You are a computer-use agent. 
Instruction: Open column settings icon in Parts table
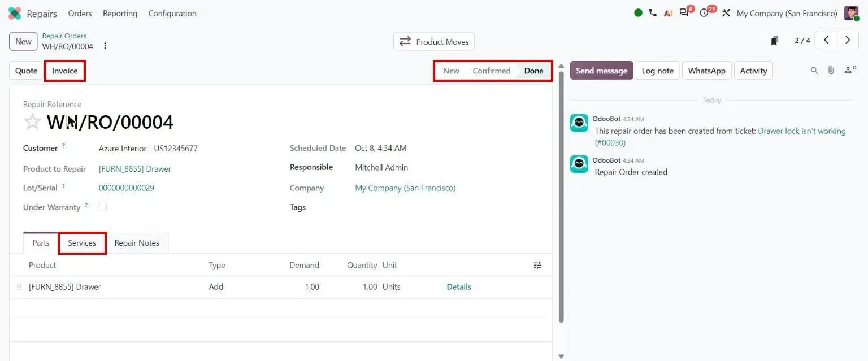point(537,265)
